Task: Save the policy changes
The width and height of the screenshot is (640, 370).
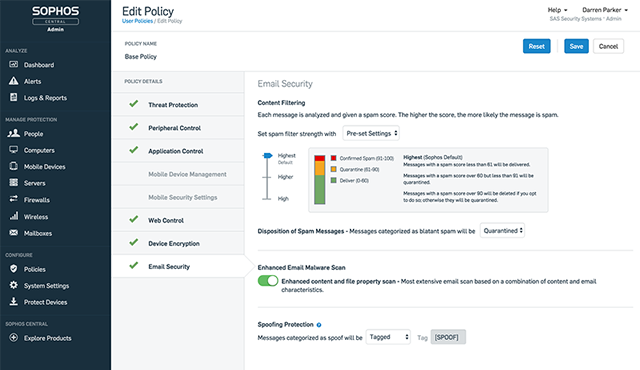Action: pyautogui.click(x=576, y=46)
